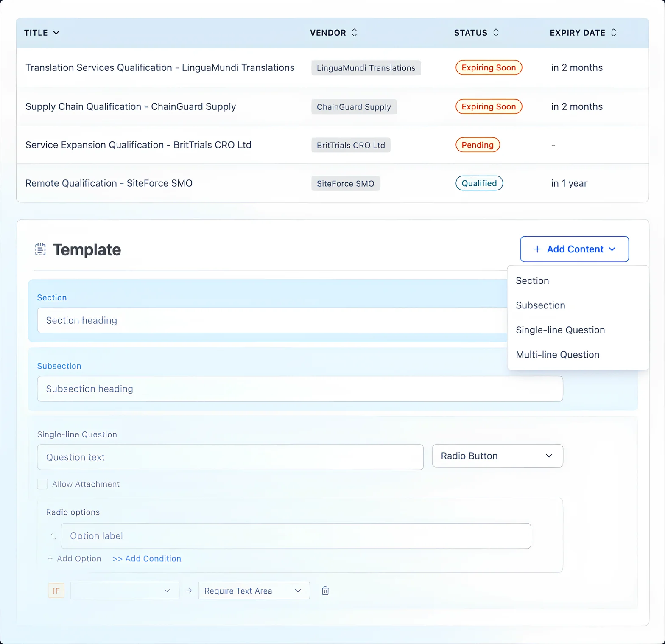Open the Radio Button question type dropdown

[x=497, y=456]
